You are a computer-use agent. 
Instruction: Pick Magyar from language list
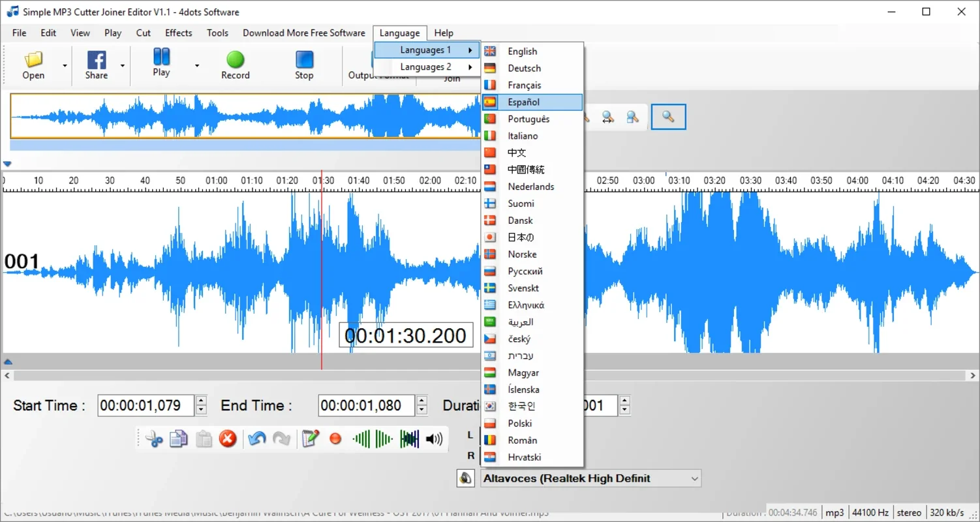[x=532, y=373]
